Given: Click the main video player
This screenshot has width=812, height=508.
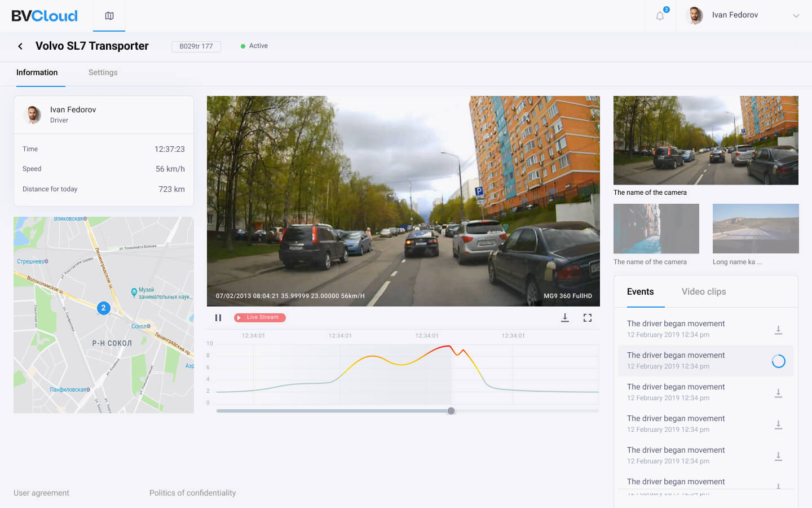Looking at the screenshot, I should click(403, 201).
